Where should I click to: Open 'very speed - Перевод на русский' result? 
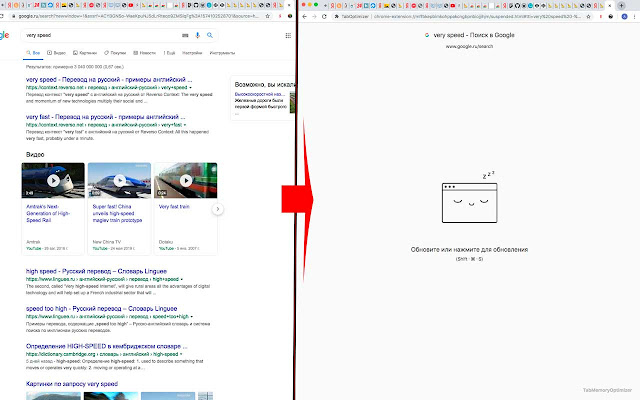coord(109,80)
